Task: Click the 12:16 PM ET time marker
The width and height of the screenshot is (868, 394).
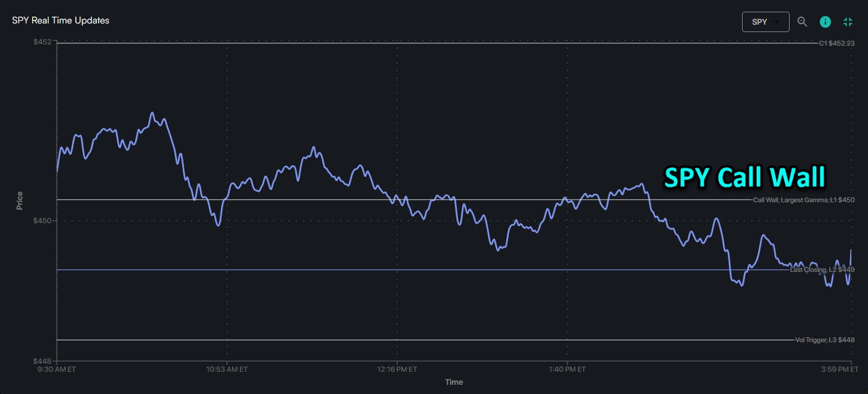Action: click(x=397, y=369)
